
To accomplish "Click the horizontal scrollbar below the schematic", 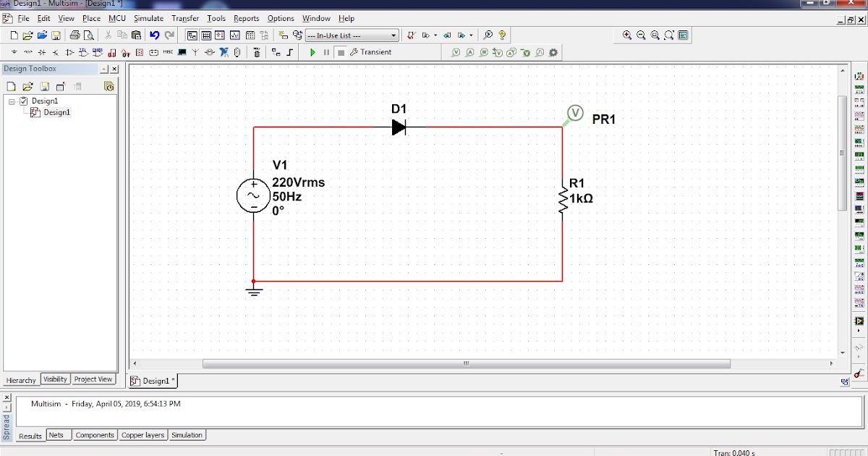I will (466, 363).
